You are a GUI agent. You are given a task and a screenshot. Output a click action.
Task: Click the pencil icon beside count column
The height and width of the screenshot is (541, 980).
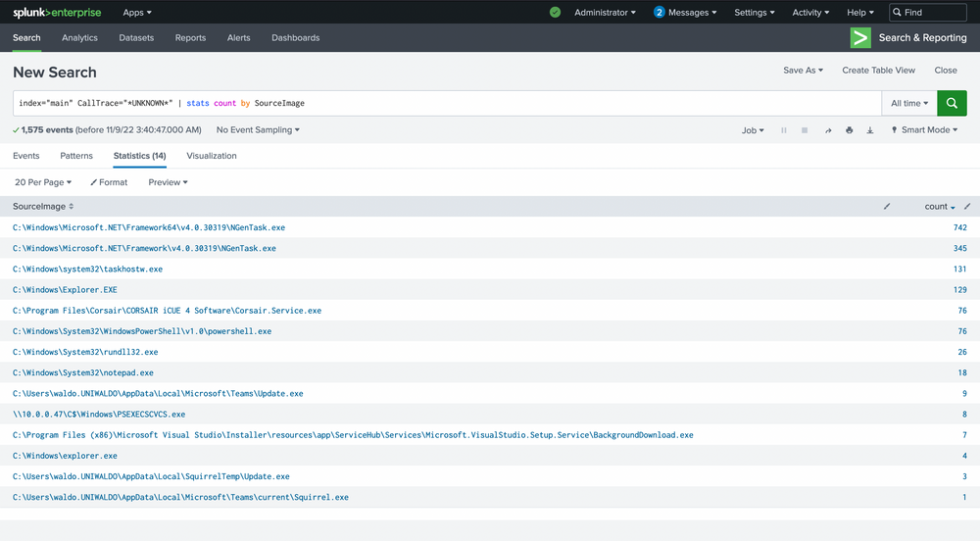pos(966,207)
